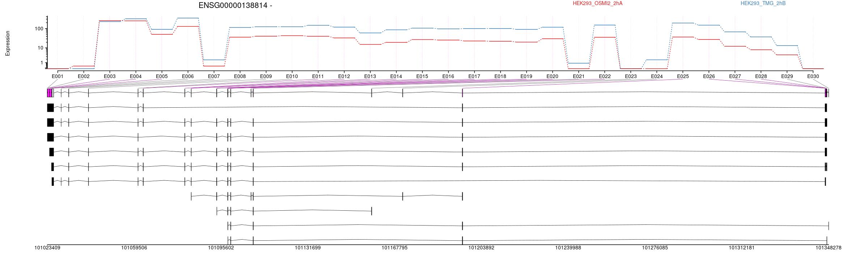Click exon label E025
Image resolution: width=868 pixels, height=253 pixels.
click(683, 76)
